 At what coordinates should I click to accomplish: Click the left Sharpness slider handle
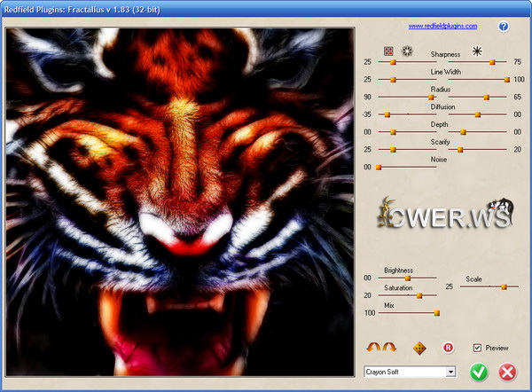(x=393, y=62)
